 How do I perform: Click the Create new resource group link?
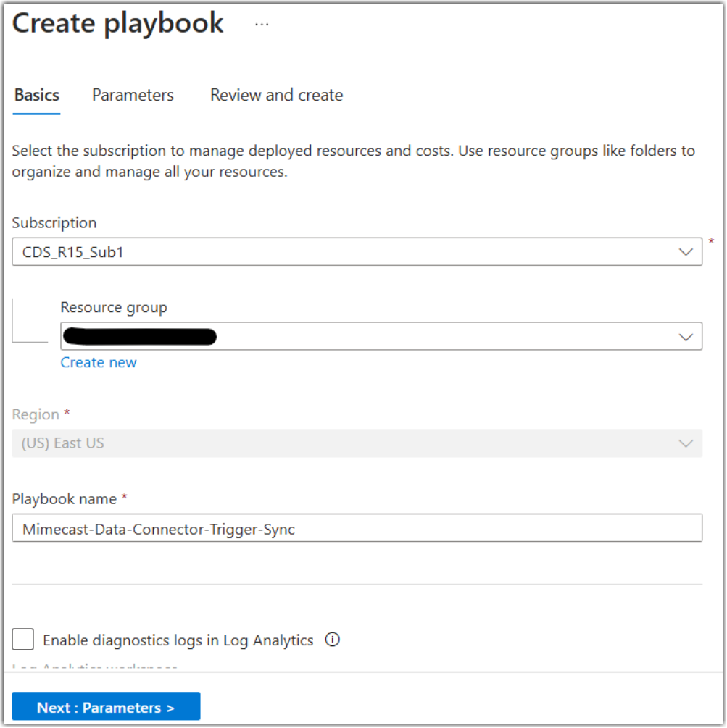(99, 363)
